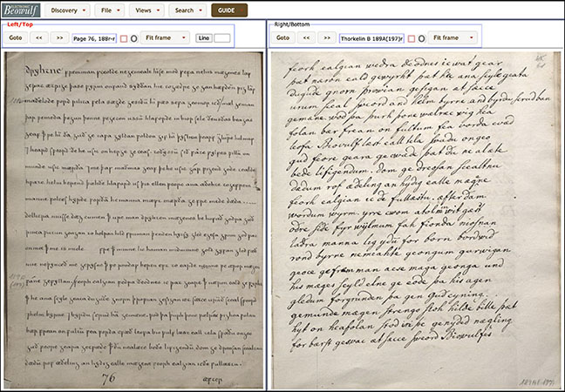Image resolution: width=565 pixels, height=392 pixels.
Task: Go to next page in Right/Bottom panel
Action: tap(327, 37)
